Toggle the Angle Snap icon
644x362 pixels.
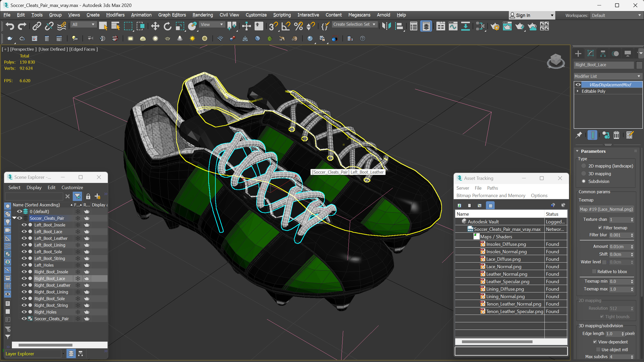[286, 26]
